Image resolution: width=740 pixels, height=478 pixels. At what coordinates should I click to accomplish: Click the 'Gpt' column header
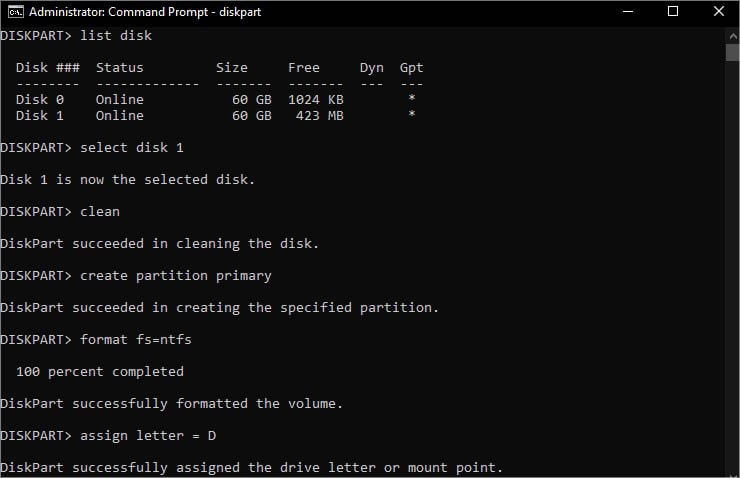pos(412,68)
